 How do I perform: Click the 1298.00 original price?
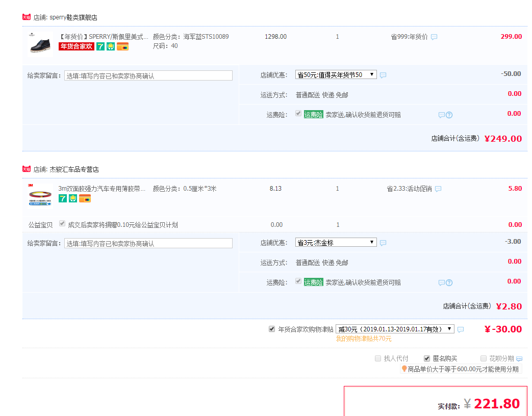point(275,37)
